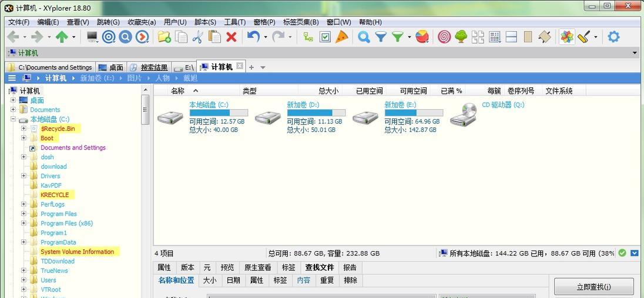
Task: Click the pizza slice toolbar icon
Action: [342, 37]
